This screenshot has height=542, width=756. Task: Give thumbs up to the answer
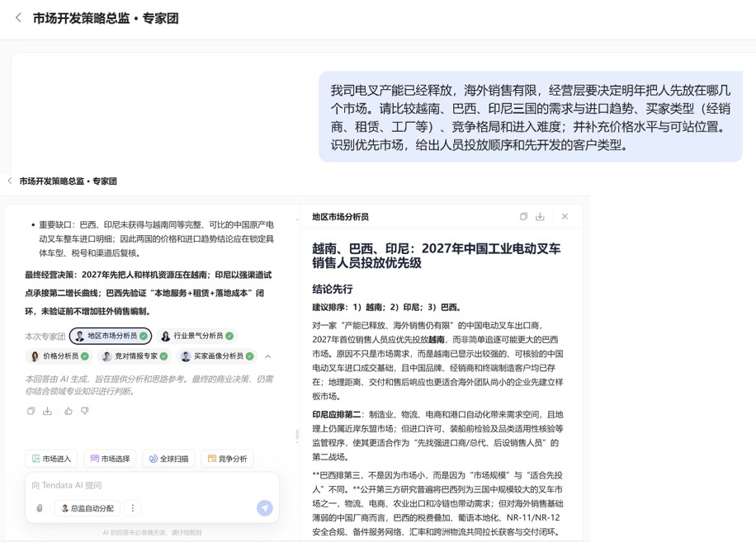(x=69, y=411)
